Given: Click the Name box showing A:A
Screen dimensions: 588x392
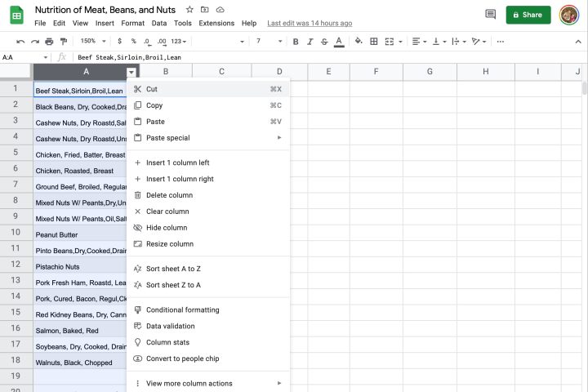Looking at the screenshot, I should 24,57.
